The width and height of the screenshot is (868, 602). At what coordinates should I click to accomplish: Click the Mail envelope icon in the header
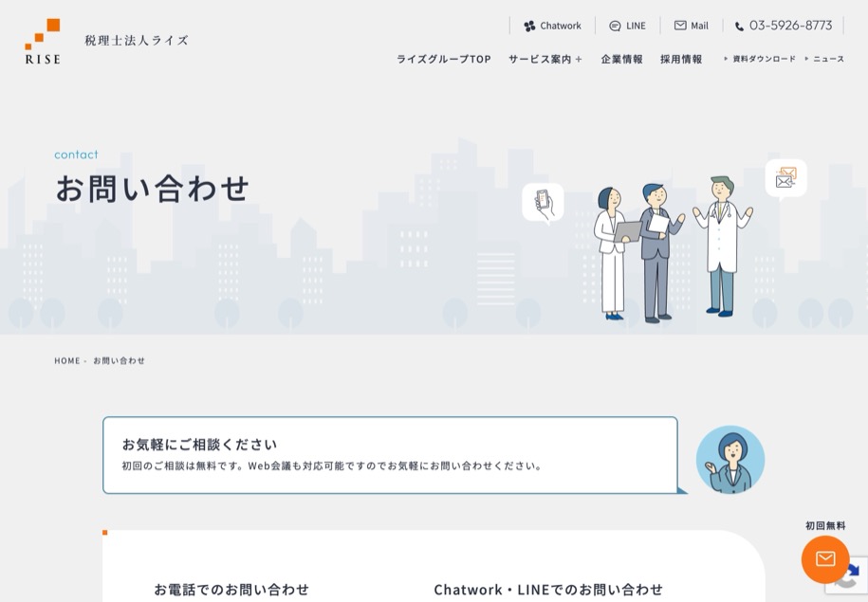pyautogui.click(x=680, y=26)
